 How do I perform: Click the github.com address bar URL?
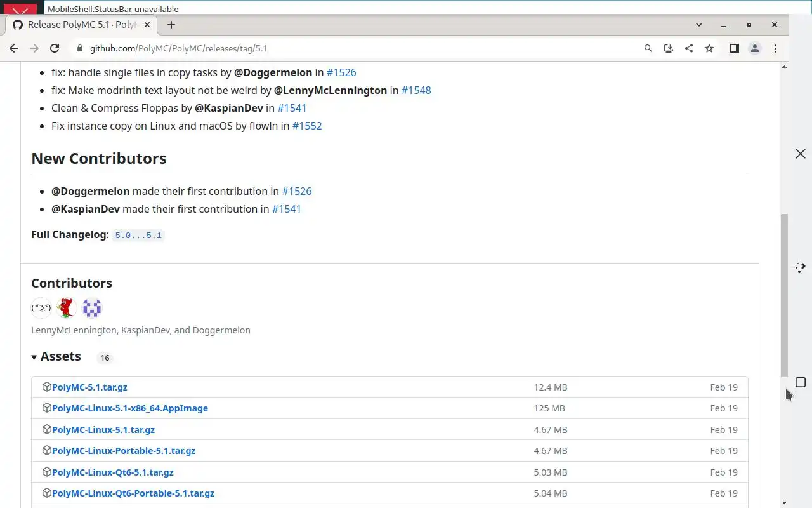click(178, 48)
